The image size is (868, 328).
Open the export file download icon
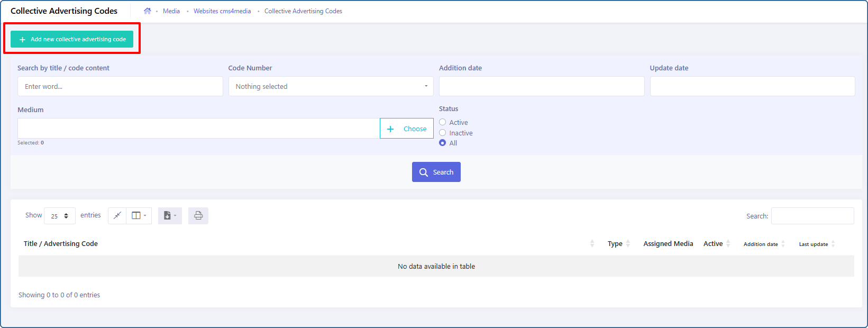pos(170,215)
